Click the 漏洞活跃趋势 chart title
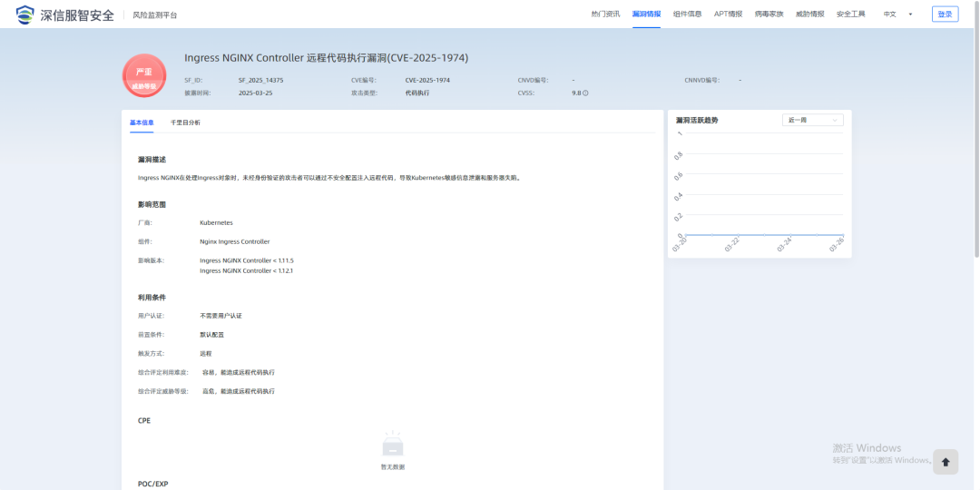This screenshot has height=490, width=980. (x=697, y=120)
